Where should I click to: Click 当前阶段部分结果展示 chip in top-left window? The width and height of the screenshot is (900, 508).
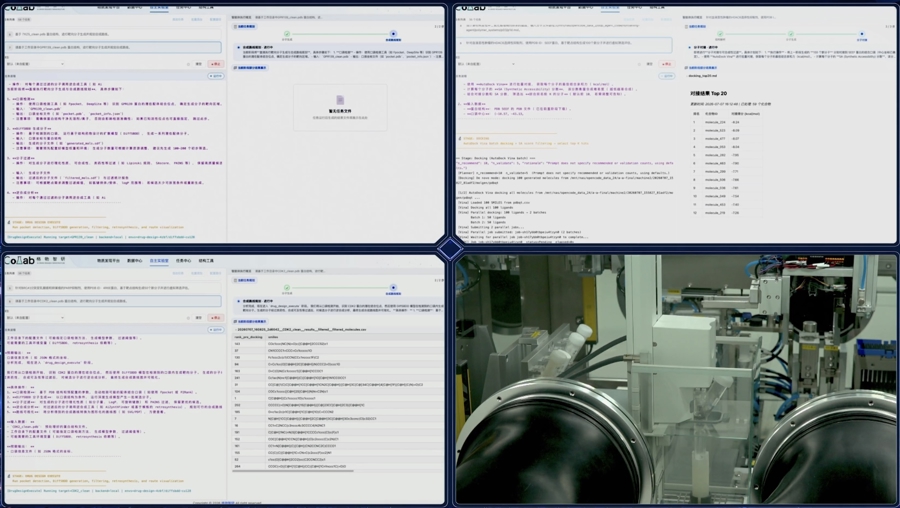pyautogui.click(x=250, y=68)
